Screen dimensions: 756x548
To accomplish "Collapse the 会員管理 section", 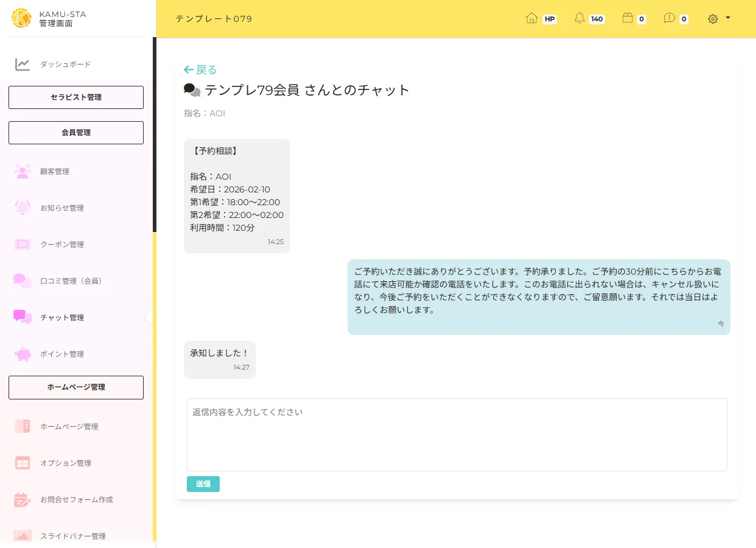I will pyautogui.click(x=76, y=133).
